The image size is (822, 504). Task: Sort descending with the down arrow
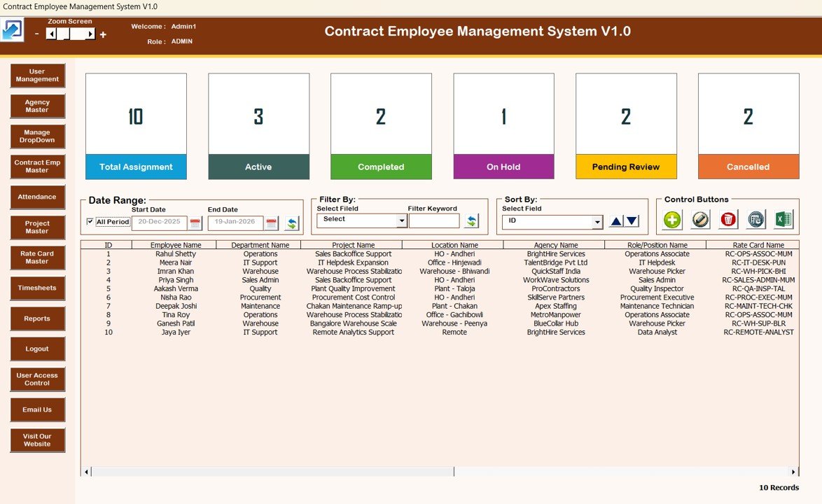pyautogui.click(x=632, y=221)
